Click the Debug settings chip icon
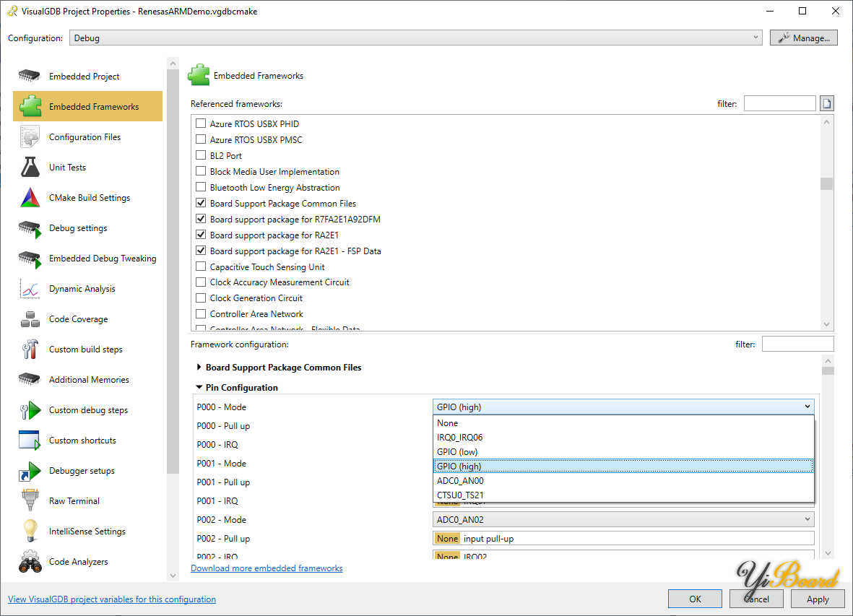The image size is (853, 616). click(x=30, y=228)
